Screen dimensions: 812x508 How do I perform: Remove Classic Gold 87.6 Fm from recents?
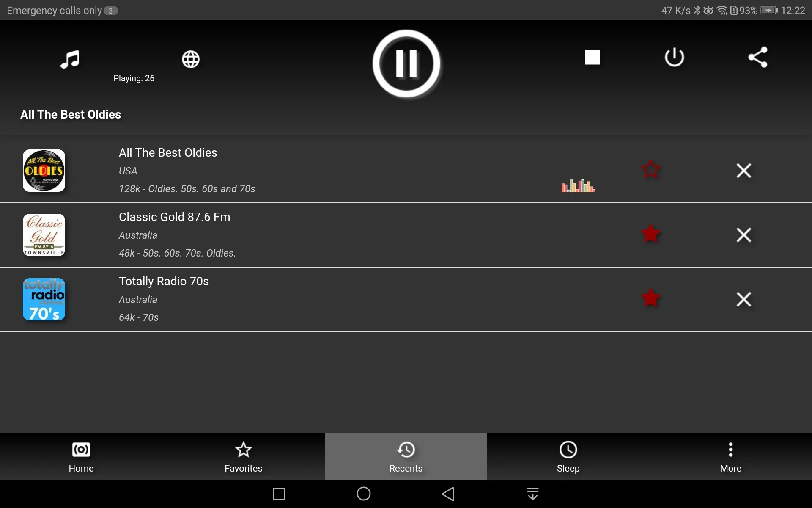pyautogui.click(x=744, y=234)
